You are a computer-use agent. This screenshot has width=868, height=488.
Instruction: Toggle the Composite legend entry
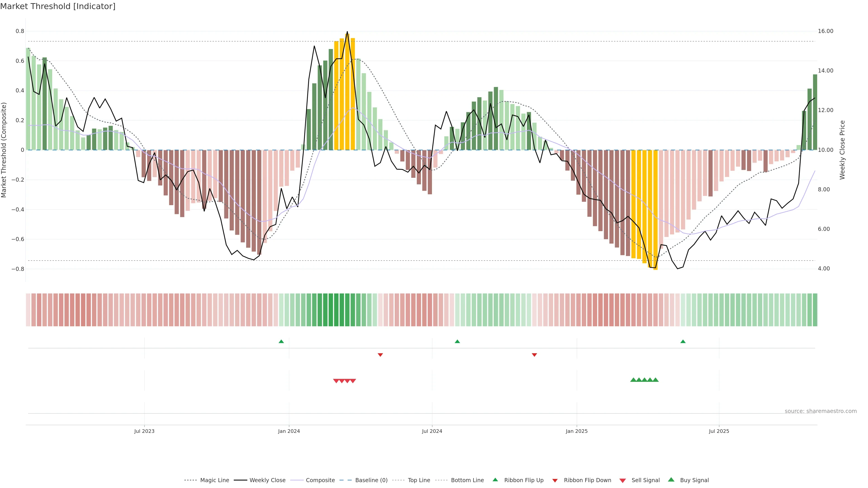[320, 480]
